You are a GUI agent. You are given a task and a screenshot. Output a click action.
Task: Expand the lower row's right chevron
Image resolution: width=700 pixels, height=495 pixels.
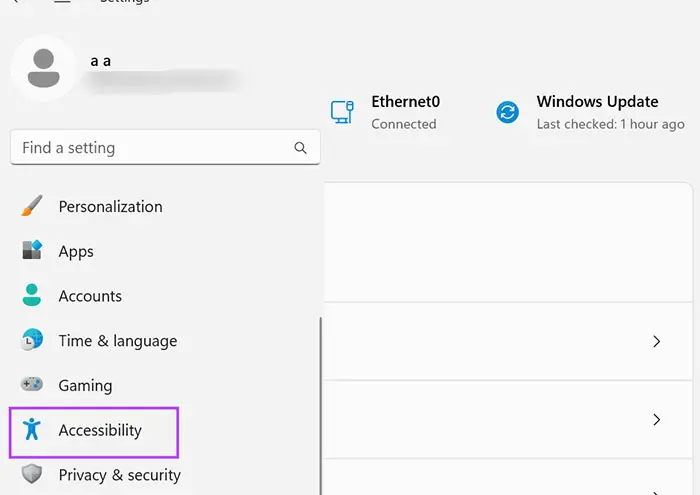pos(657,420)
